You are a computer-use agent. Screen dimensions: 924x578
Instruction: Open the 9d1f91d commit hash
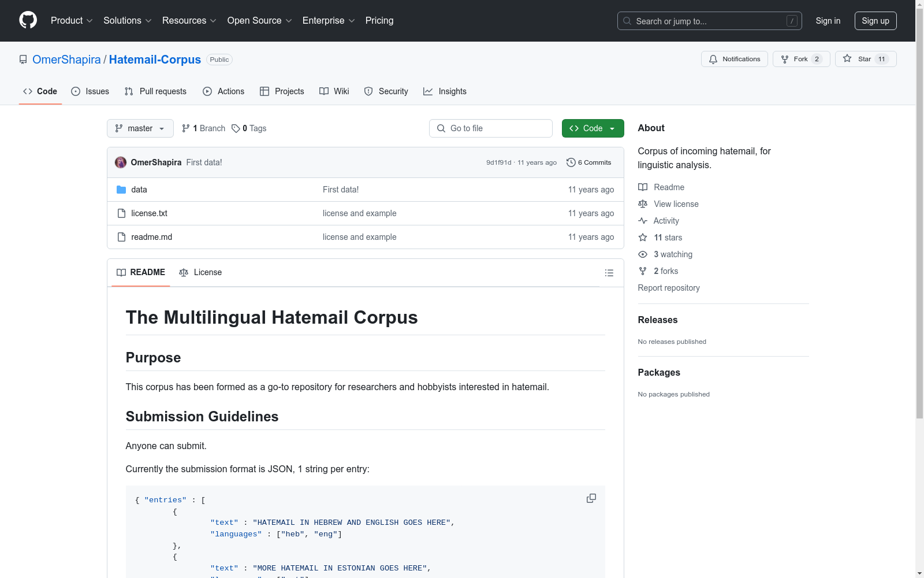[x=499, y=162]
